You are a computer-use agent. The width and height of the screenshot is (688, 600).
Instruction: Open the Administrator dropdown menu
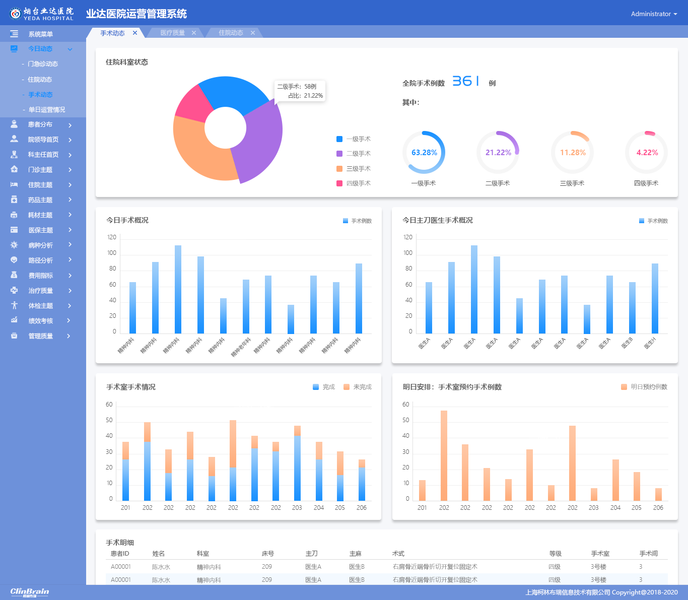(x=654, y=14)
